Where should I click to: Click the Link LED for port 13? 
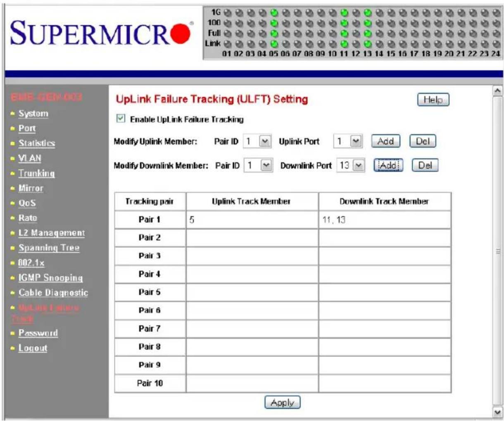click(368, 43)
